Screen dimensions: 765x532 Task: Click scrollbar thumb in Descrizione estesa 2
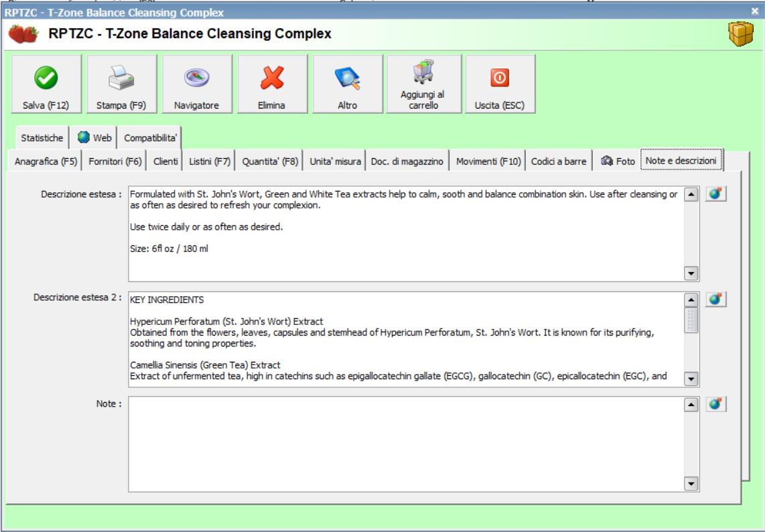tap(691, 320)
